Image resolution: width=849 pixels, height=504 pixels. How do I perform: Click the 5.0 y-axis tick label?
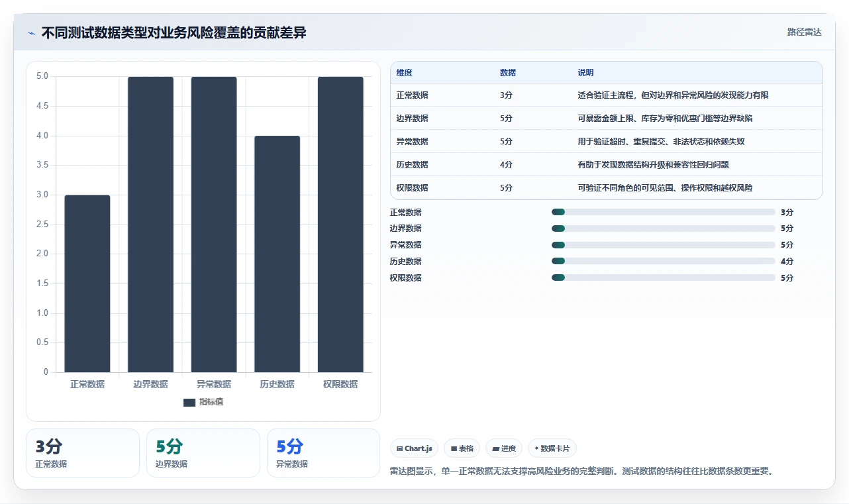[42, 76]
